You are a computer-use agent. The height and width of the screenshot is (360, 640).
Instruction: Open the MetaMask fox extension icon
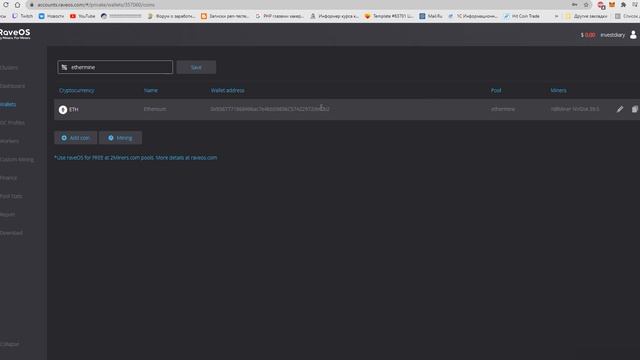(x=611, y=4)
